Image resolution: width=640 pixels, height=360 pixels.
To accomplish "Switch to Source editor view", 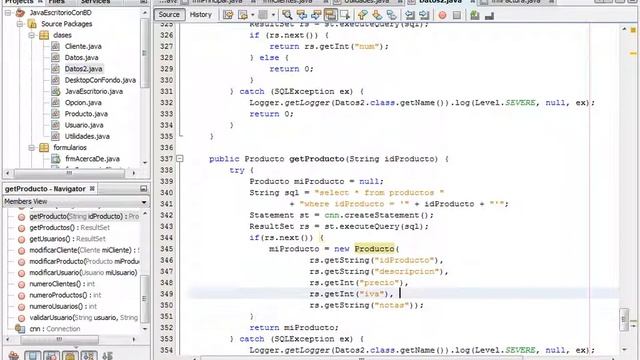I will [x=169, y=15].
